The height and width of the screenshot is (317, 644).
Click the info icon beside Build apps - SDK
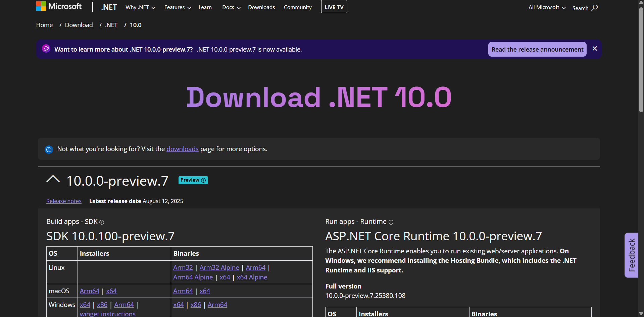click(102, 222)
